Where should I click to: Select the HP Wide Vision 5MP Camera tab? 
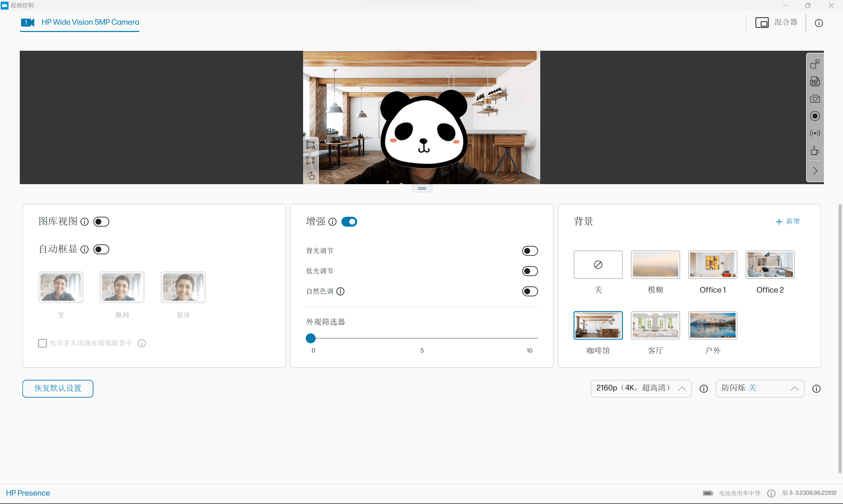click(80, 22)
